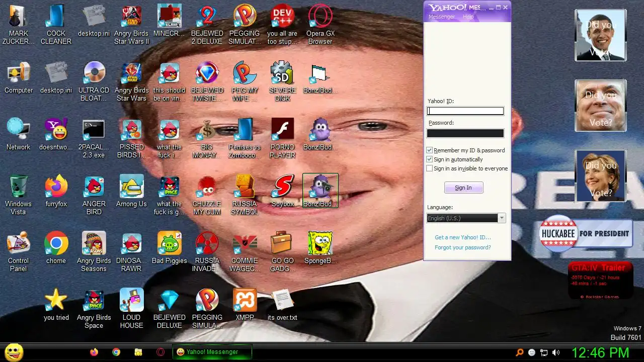The height and width of the screenshot is (362, 644).
Task: Open the Angry Birds Seasons desktop icon
Action: 94,251
